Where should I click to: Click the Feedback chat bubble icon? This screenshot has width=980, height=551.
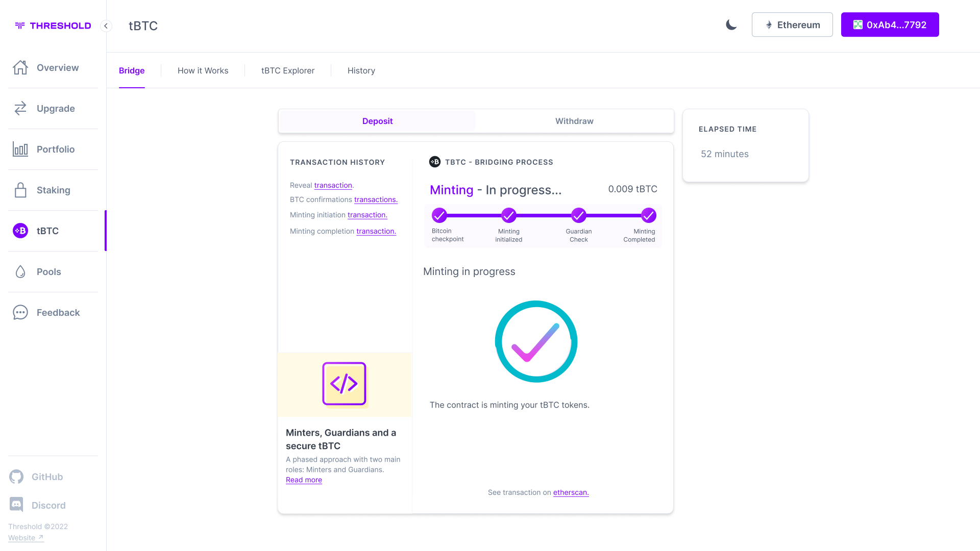[20, 312]
